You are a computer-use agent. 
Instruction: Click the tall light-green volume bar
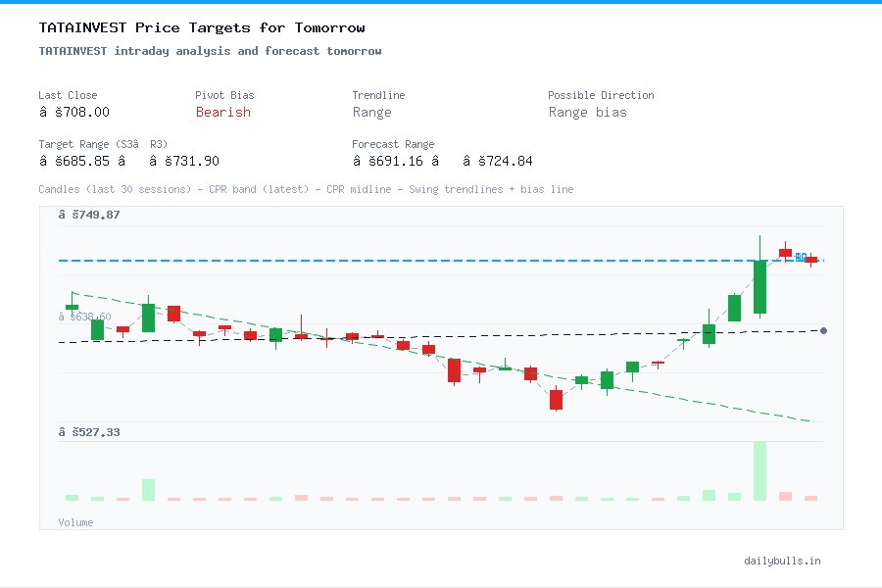[759, 470]
